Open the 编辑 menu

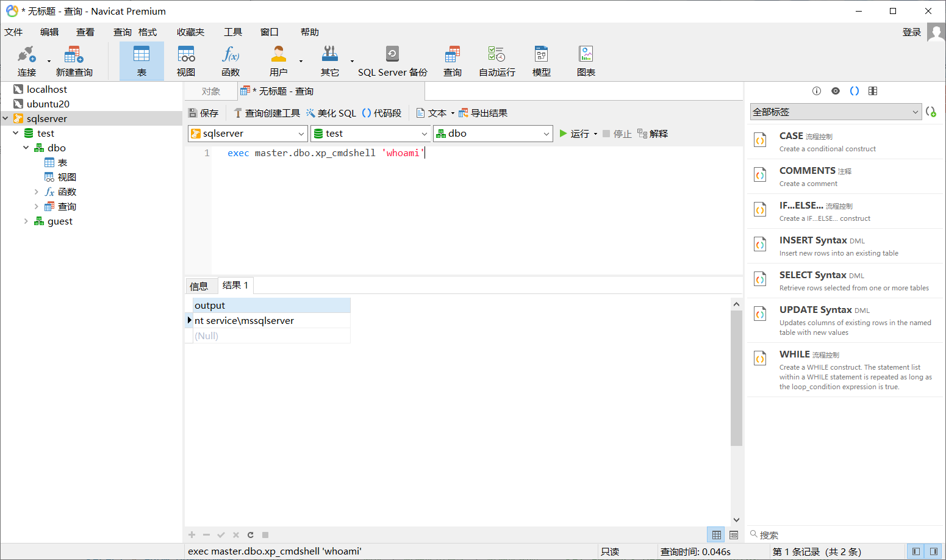[49, 32]
